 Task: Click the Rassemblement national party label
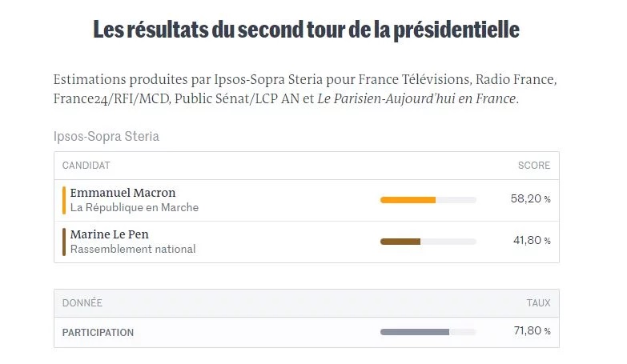point(132,250)
